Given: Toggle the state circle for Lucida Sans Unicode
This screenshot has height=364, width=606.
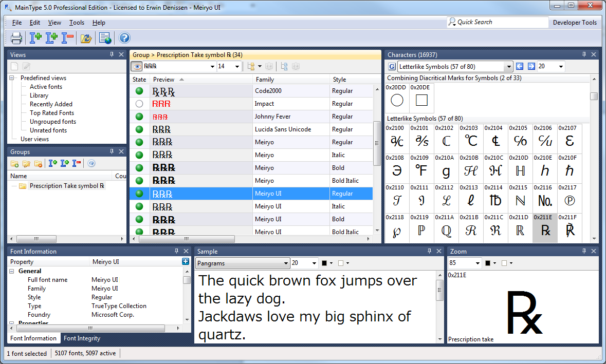Looking at the screenshot, I should tap(139, 129).
